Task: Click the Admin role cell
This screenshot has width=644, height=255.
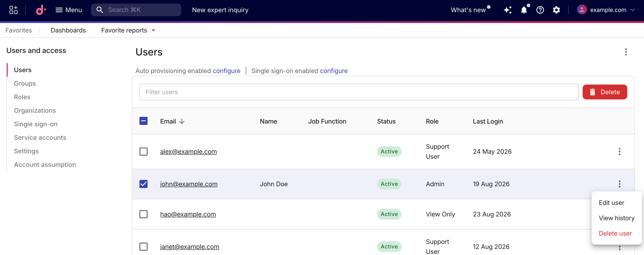Action: tap(435, 184)
